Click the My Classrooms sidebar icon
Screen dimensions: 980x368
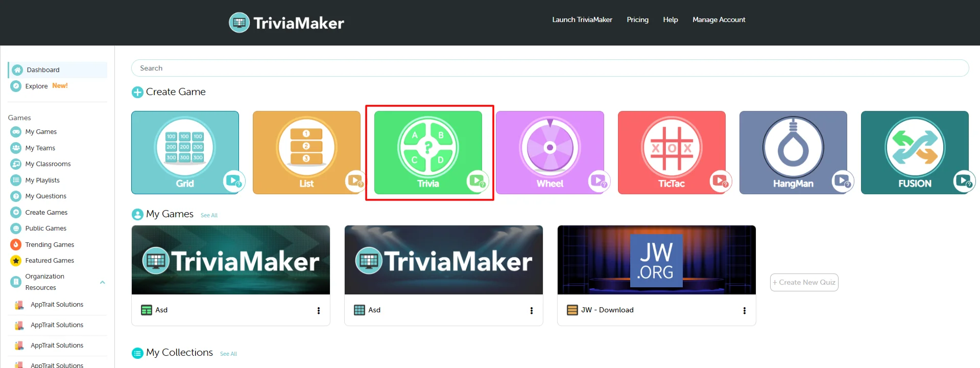(x=16, y=164)
